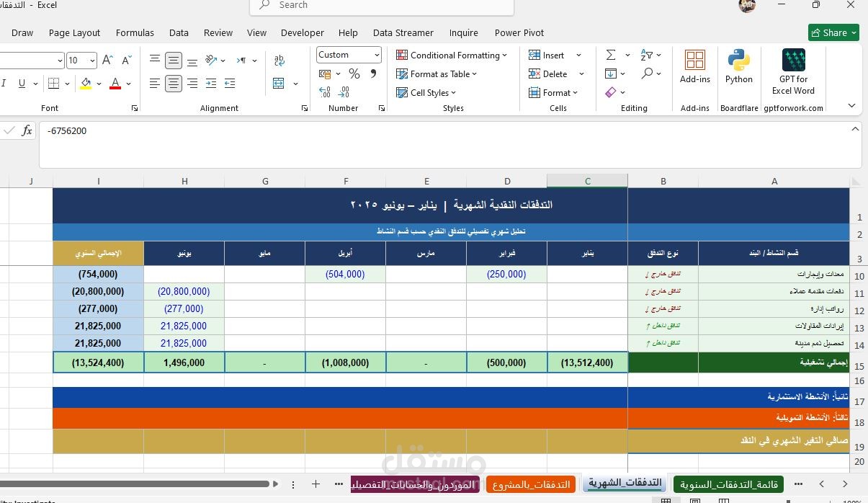Open the Custom number format dropdown
The height and width of the screenshot is (503, 868).
377,55
